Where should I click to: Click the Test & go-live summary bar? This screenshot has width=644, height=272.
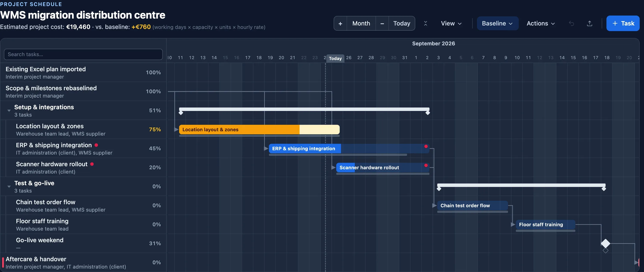point(521,185)
